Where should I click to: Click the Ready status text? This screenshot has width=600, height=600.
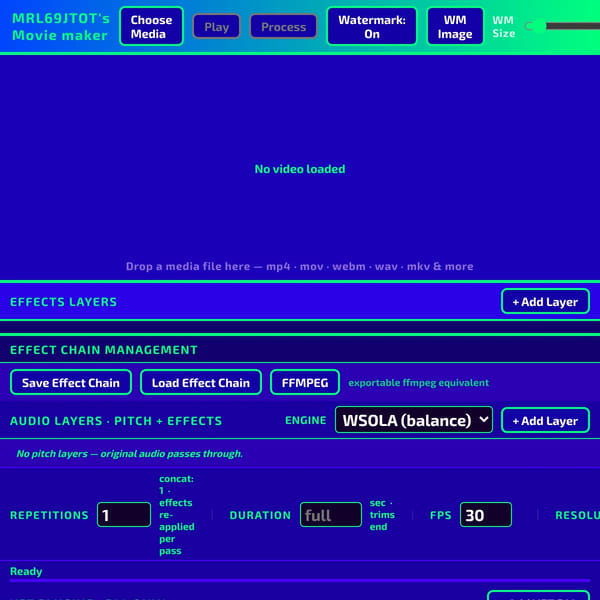[x=26, y=571]
